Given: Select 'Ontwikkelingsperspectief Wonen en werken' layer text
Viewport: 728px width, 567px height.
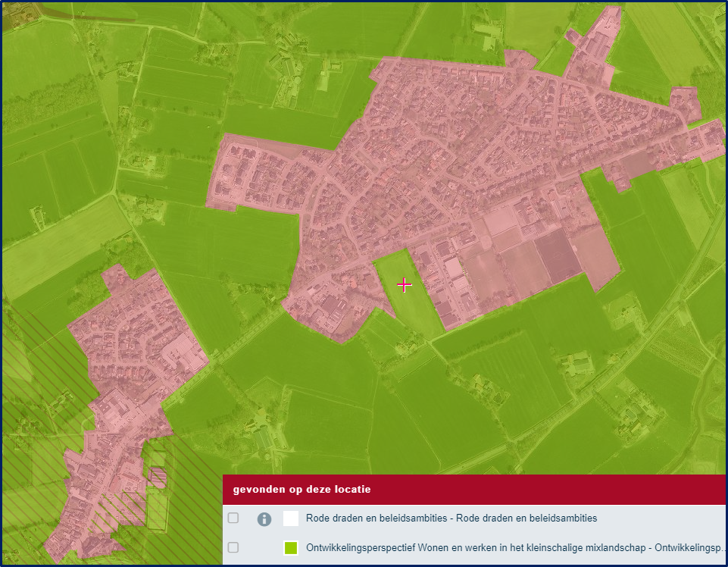Looking at the screenshot, I should coord(517,548).
